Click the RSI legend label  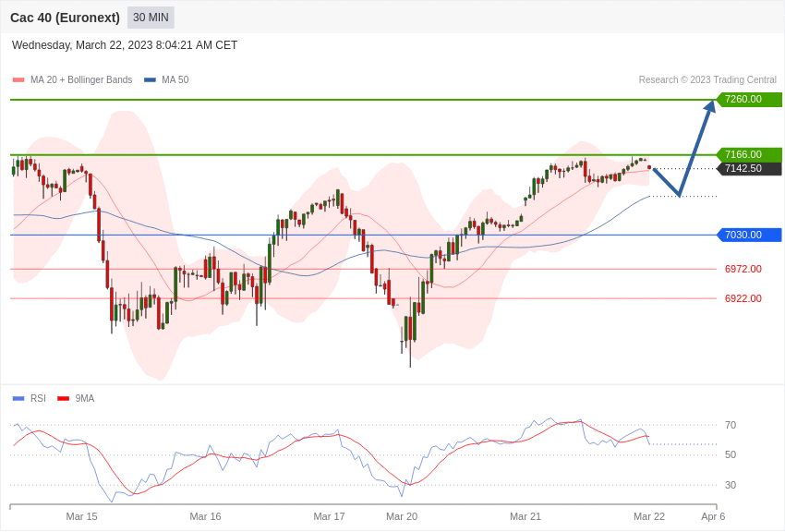coord(38,398)
